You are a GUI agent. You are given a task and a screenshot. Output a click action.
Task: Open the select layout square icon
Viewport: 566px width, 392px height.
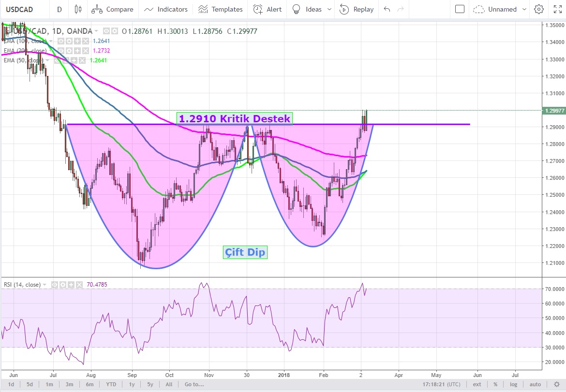tap(460, 9)
